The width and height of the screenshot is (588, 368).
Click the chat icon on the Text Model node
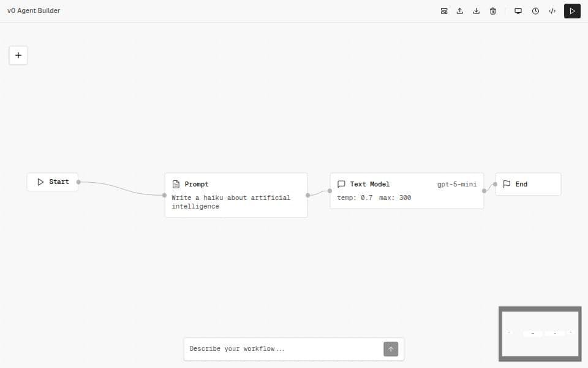click(x=341, y=184)
